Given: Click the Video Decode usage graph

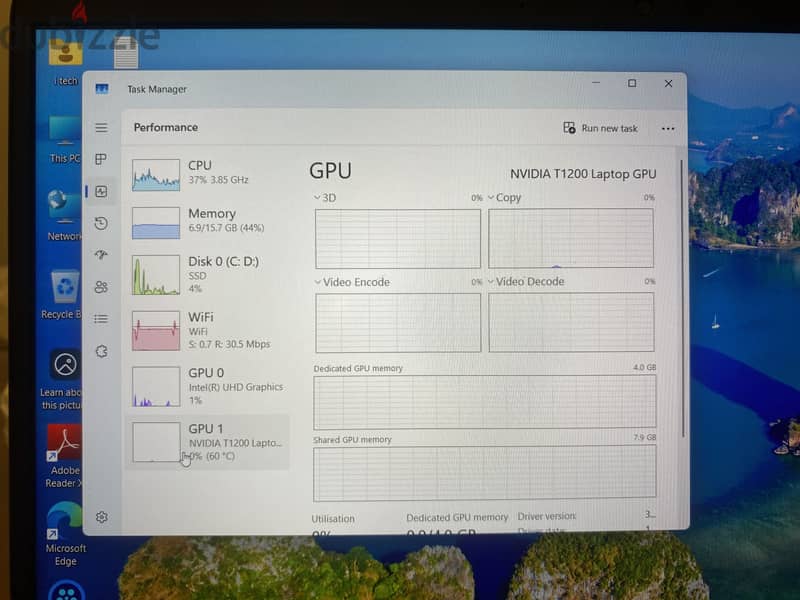Looking at the screenshot, I should [571, 322].
